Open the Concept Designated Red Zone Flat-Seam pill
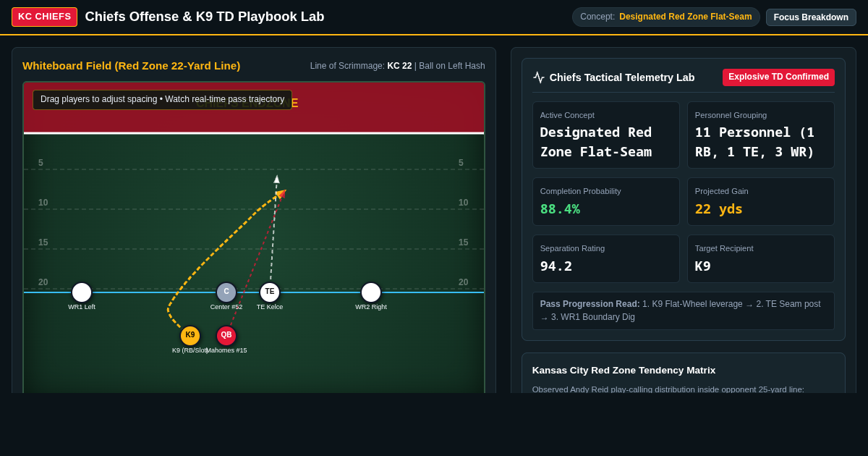Viewport: 868px width, 456px height. [x=665, y=17]
